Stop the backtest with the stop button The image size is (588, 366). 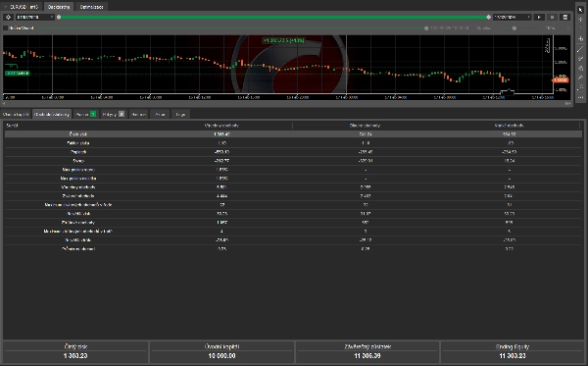point(552,18)
